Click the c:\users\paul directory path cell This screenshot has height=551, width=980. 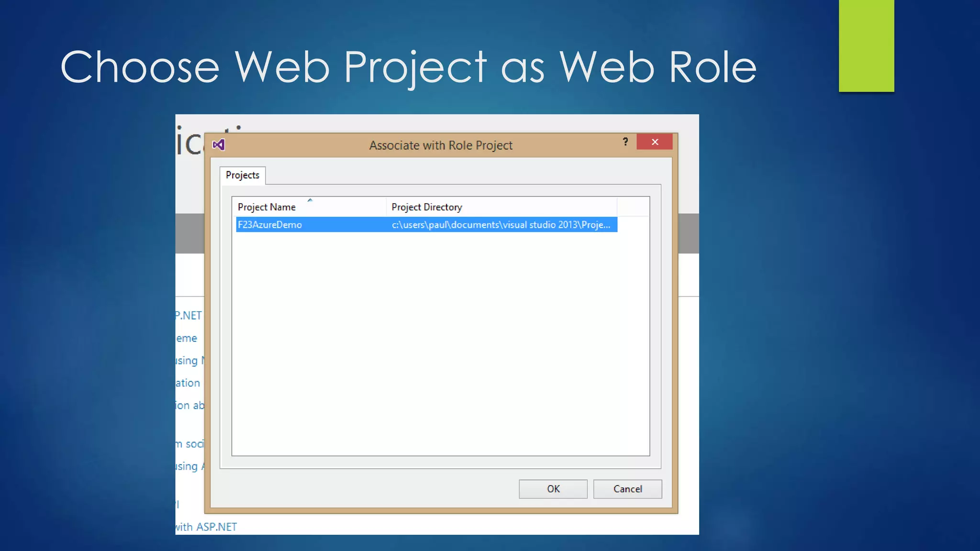click(501, 225)
